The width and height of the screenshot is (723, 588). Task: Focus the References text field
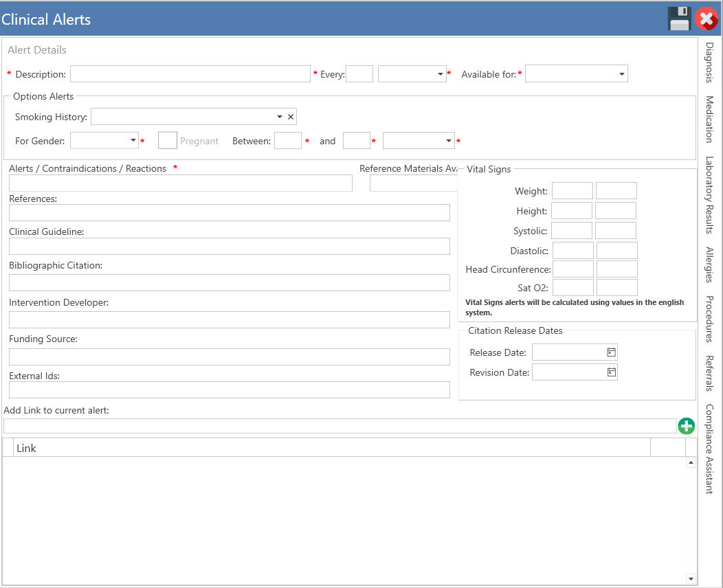coord(229,212)
